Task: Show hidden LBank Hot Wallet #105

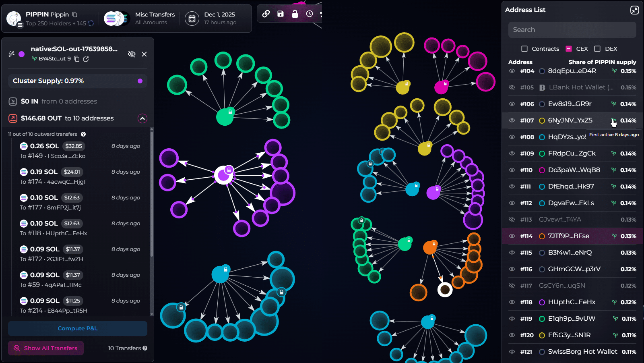Action: [512, 87]
